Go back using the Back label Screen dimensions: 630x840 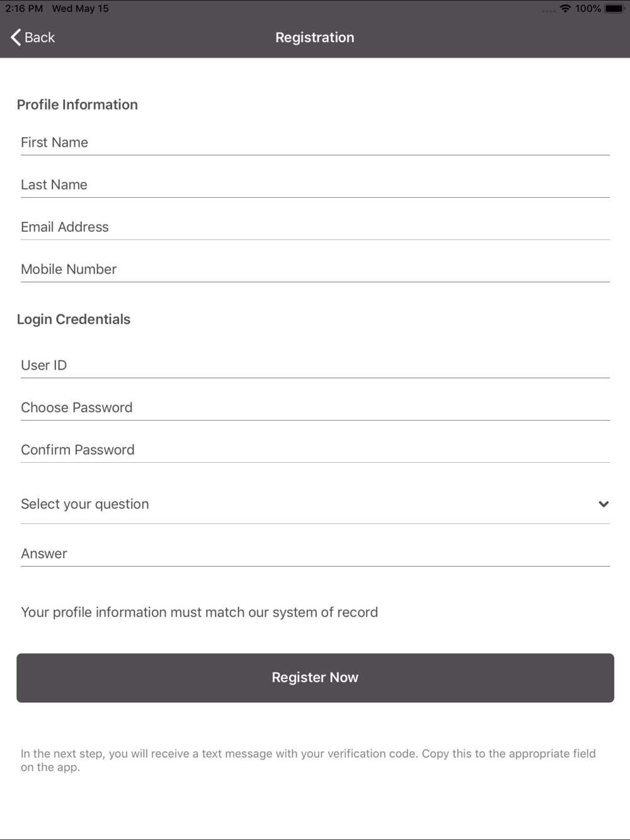coord(40,37)
